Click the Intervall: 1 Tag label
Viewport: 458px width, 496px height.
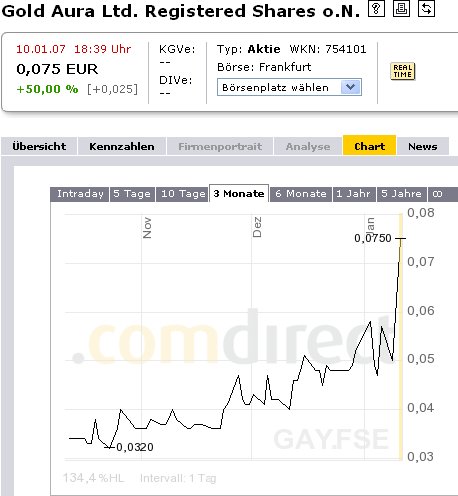(178, 478)
